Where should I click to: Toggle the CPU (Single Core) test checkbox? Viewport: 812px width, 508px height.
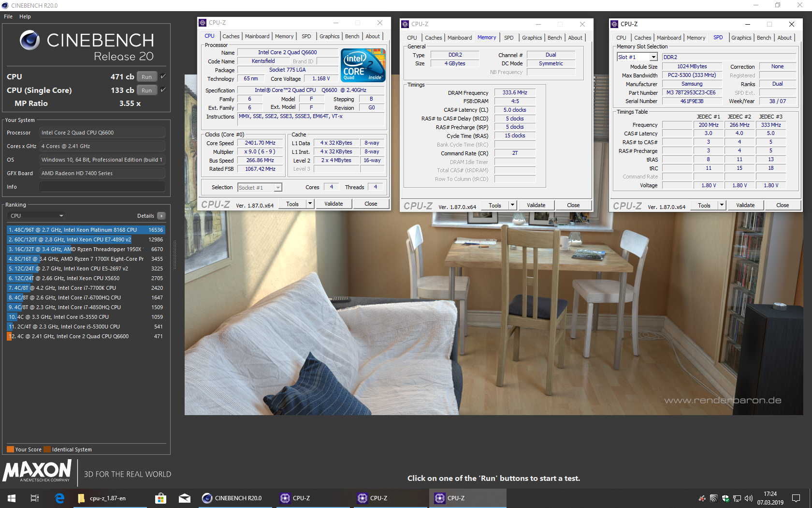click(x=163, y=90)
